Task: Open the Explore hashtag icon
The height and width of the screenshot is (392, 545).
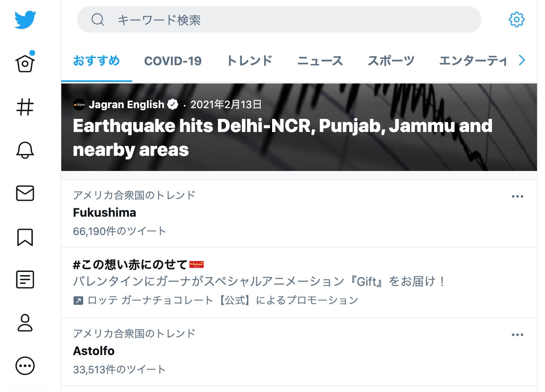Action: coord(25,107)
